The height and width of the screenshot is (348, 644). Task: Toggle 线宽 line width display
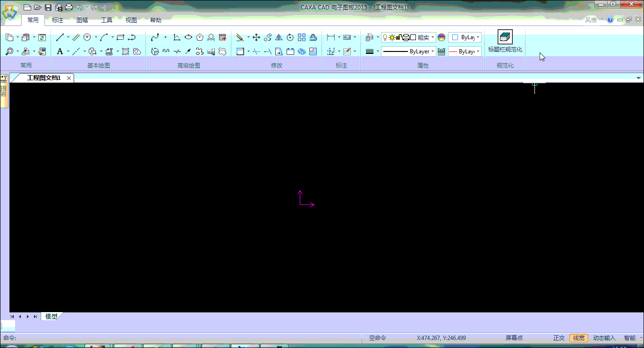(x=579, y=338)
